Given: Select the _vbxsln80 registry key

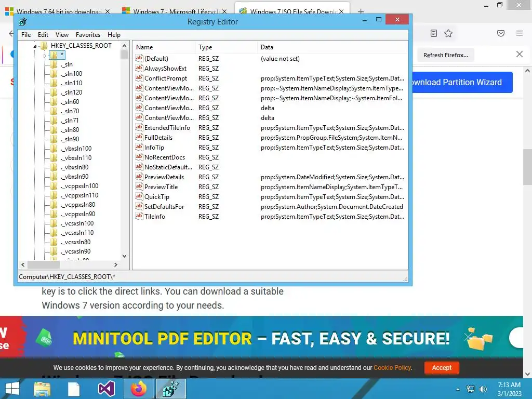Looking at the screenshot, I should tap(75, 167).
